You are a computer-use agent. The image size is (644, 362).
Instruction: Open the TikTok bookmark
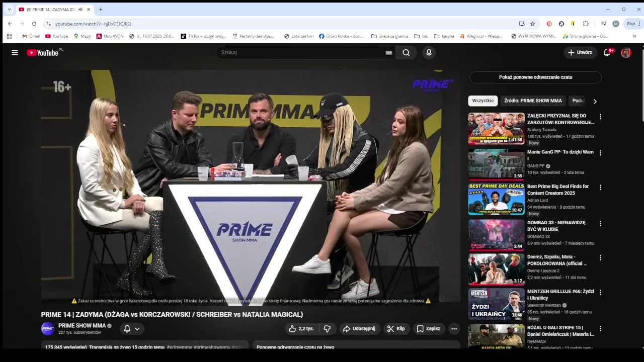[x=203, y=36]
